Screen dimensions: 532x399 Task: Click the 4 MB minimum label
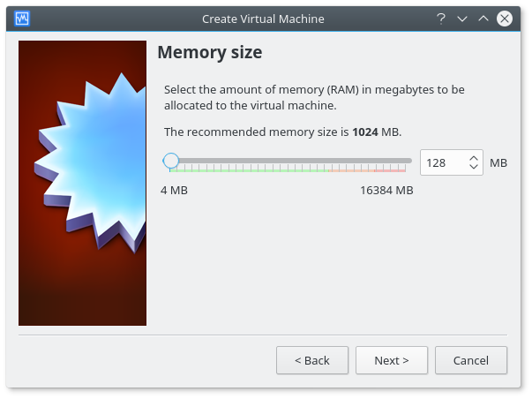174,190
